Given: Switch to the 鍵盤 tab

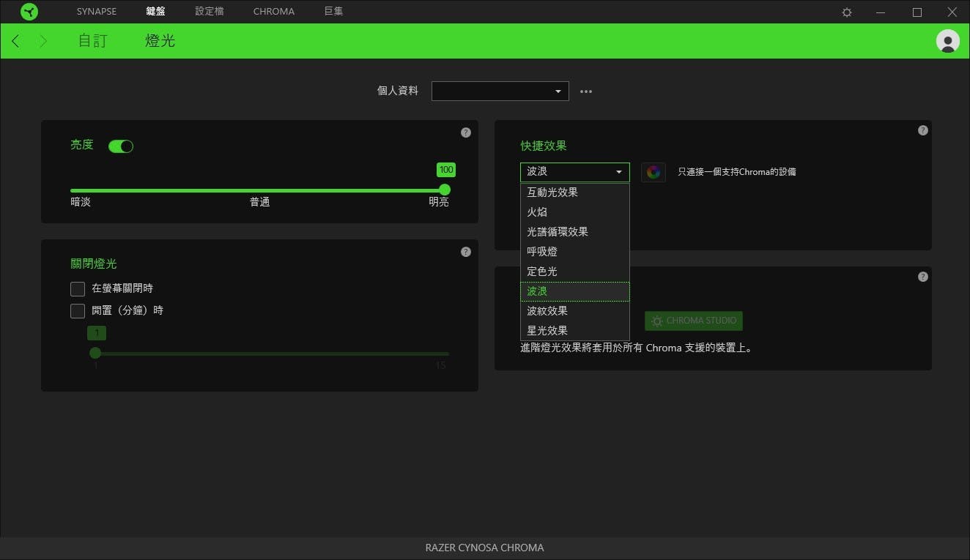Looking at the screenshot, I should tap(156, 12).
